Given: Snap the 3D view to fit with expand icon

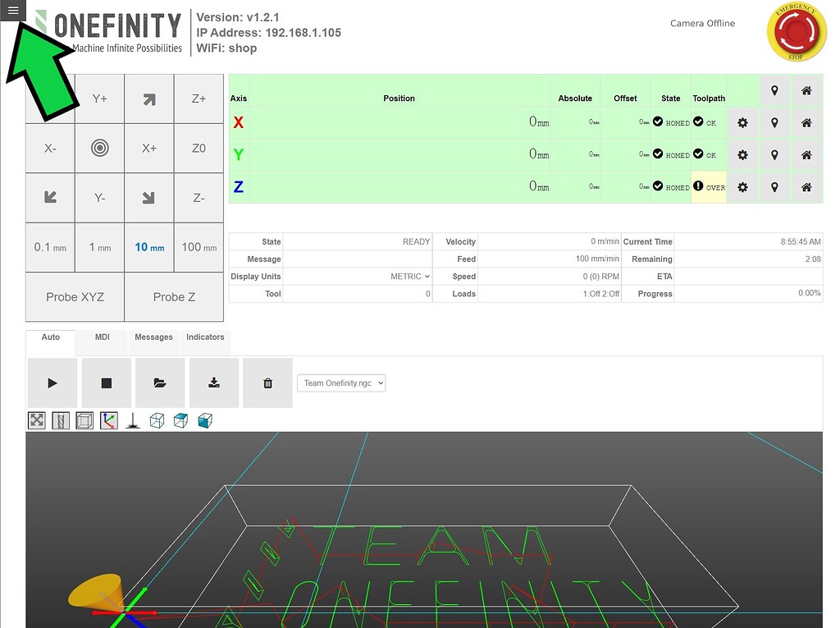Looking at the screenshot, I should tap(36, 420).
